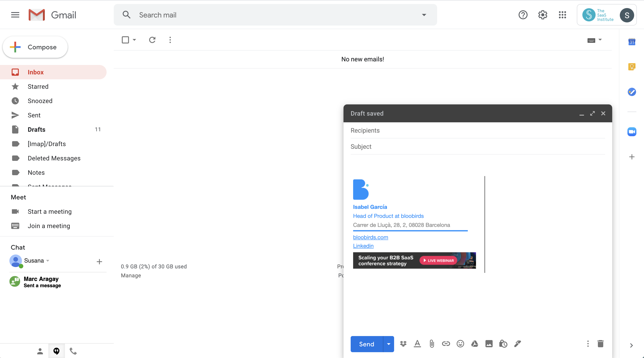Show search options dropdown arrow
This screenshot has width=644, height=358.
(424, 15)
